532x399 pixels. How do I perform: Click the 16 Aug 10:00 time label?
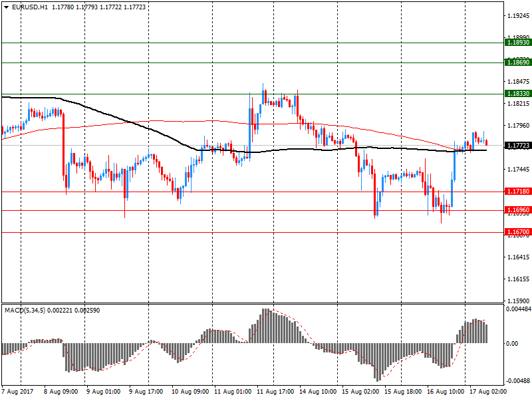[x=446, y=392]
